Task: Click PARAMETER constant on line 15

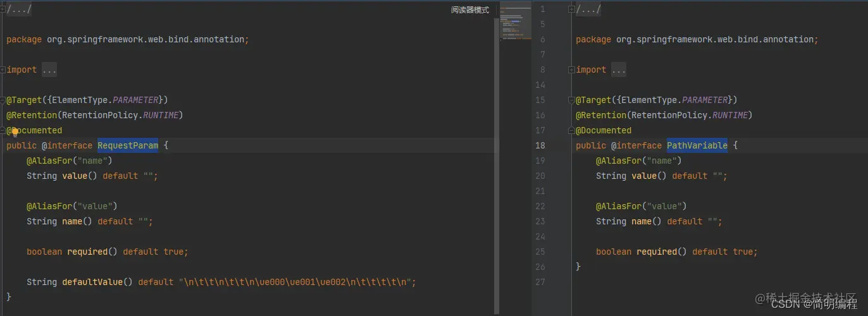Action: (705, 100)
